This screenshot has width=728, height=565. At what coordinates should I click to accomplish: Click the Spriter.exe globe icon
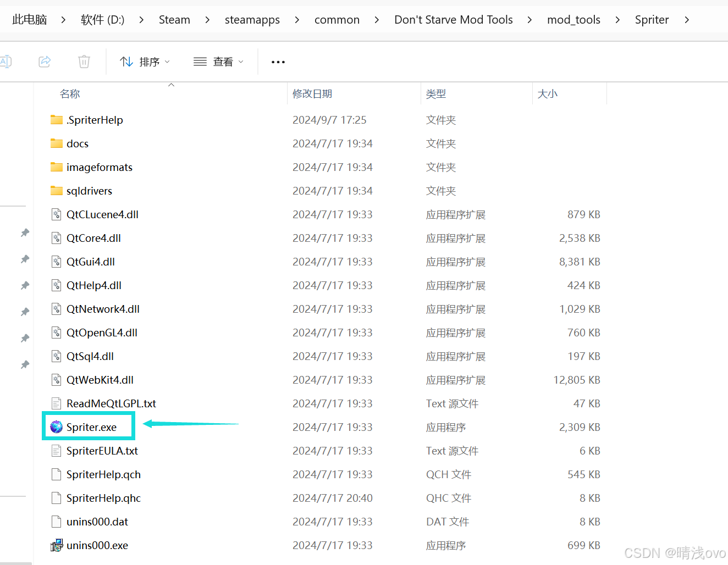(56, 427)
